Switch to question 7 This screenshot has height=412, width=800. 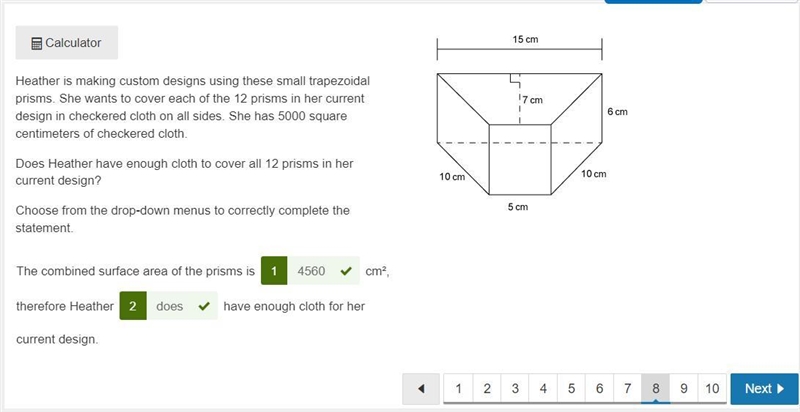pyautogui.click(x=627, y=389)
